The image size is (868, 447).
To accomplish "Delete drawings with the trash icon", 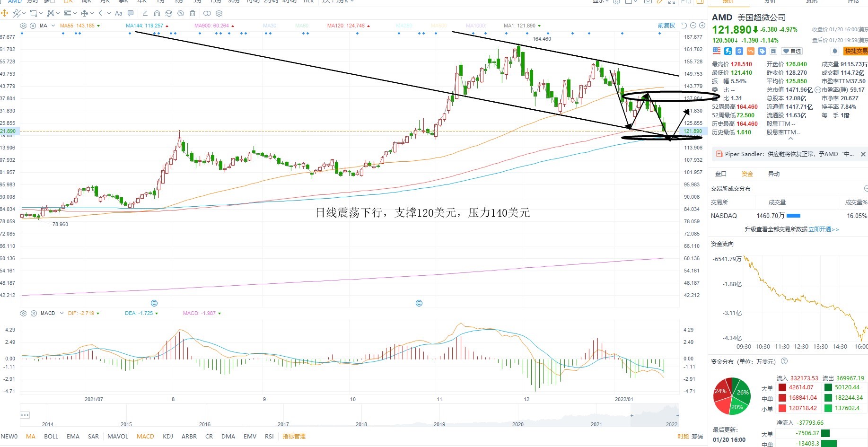I will 193,13.
